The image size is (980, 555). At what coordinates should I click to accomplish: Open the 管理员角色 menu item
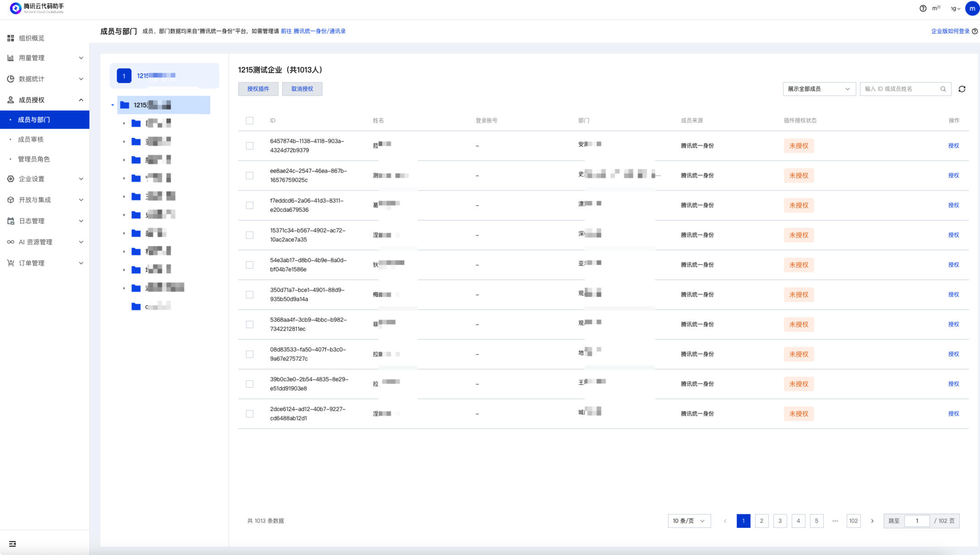[x=33, y=159]
